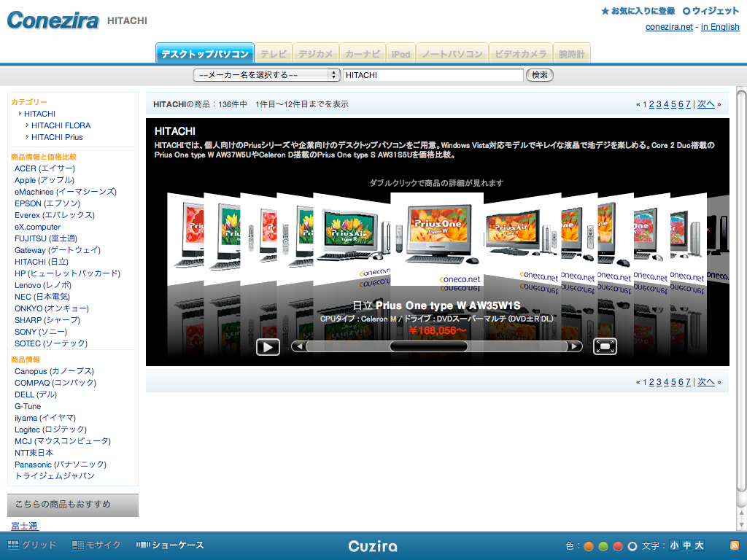The image size is (747, 560).
Task: Open the テレビ tab
Action: [274, 54]
